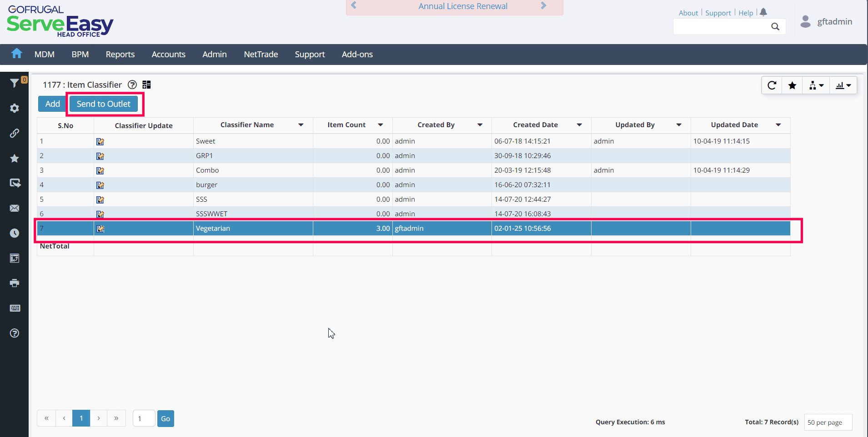868x437 pixels.
Task: Click the link icon in left sidebar
Action: pos(15,133)
